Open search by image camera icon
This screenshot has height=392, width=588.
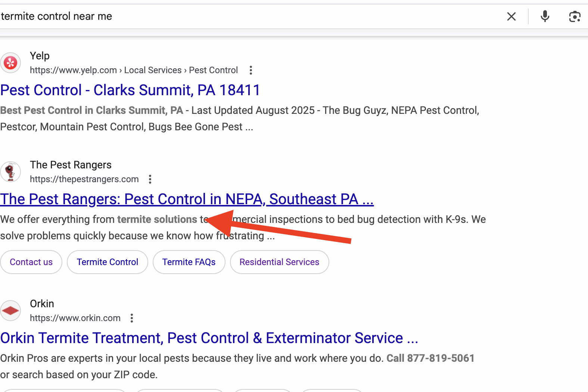tap(575, 16)
